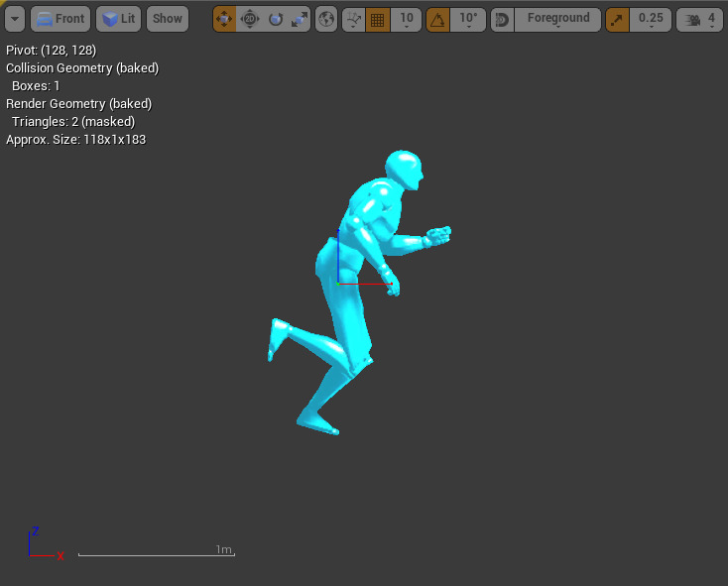Toggle grid snapping on or off
The image size is (728, 586).
tap(378, 19)
